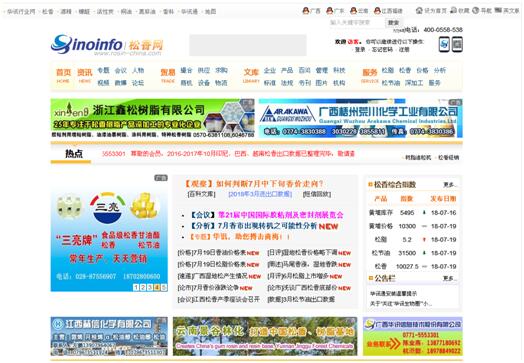This screenshot has width=524, height=363.
Task: Click the 收藏 favorites icon in top bar
Action: [453, 10]
